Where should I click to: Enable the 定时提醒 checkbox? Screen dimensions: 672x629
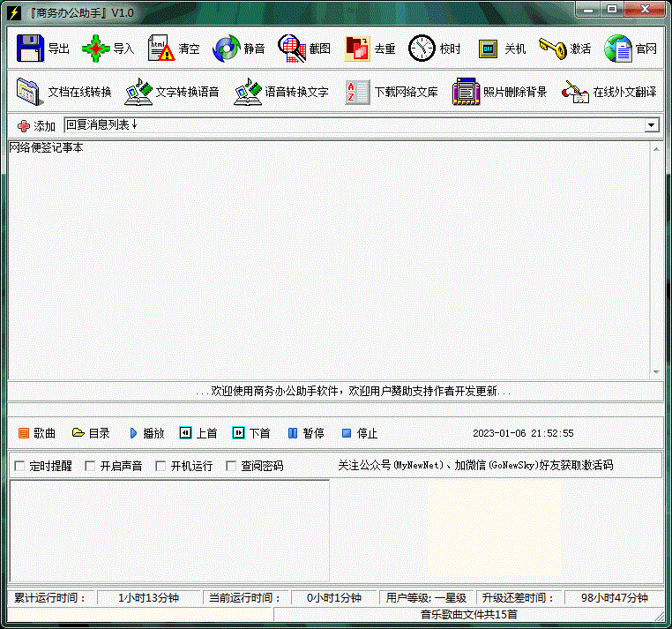(x=19, y=466)
